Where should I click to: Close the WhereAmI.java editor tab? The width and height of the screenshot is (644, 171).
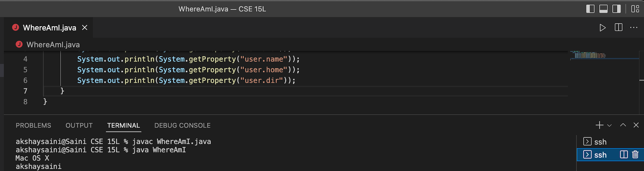click(84, 27)
